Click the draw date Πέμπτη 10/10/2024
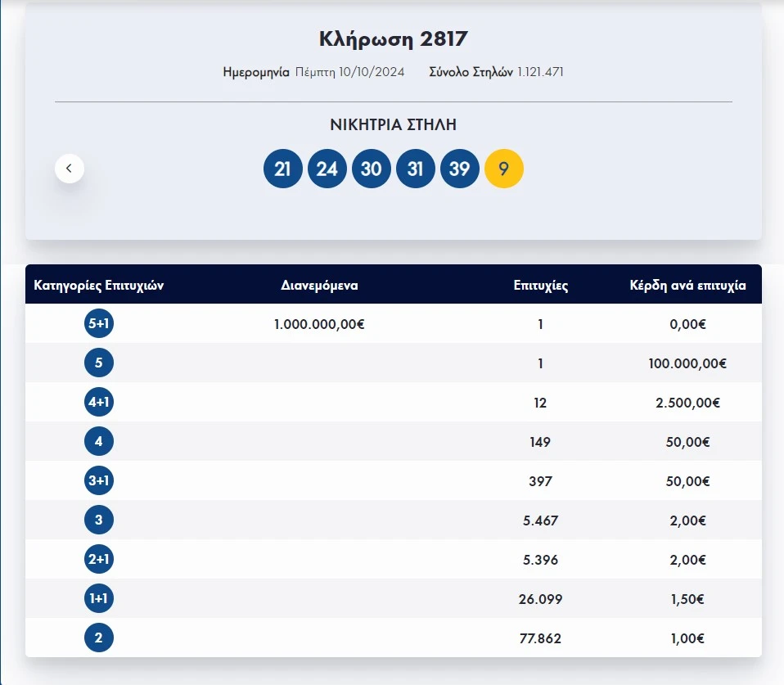Screen dimensions: 784x685 (349, 72)
